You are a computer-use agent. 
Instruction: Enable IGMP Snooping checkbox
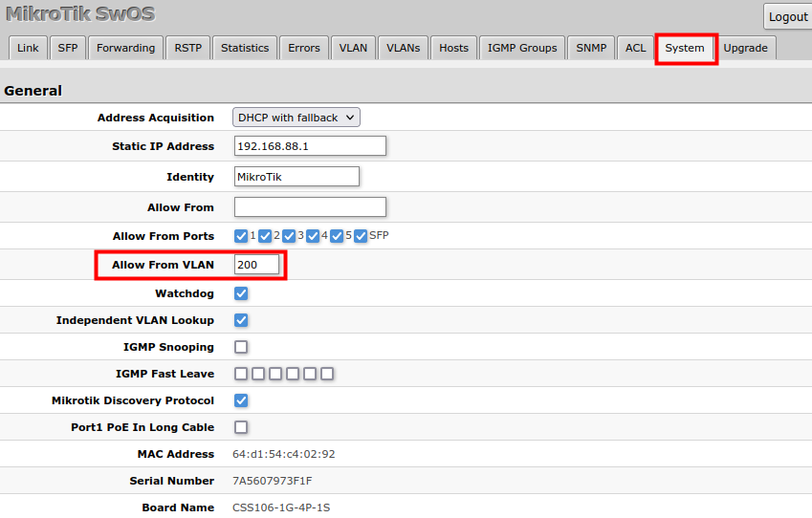coord(241,347)
